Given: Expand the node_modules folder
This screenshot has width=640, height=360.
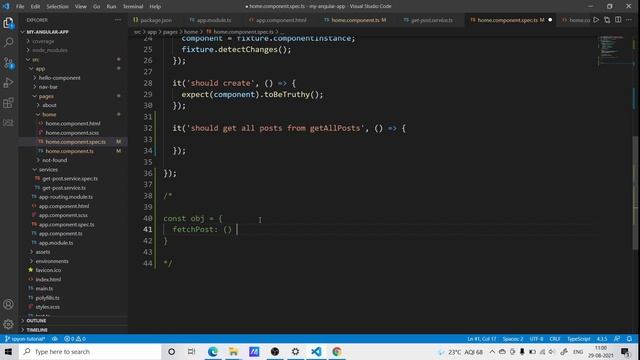Looking at the screenshot, I should tap(49, 50).
